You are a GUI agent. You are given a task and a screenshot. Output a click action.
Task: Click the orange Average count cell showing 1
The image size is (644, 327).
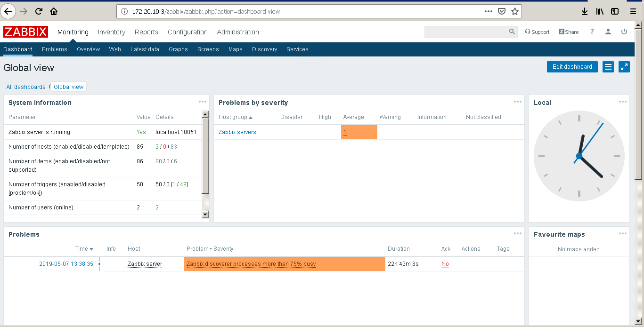359,132
